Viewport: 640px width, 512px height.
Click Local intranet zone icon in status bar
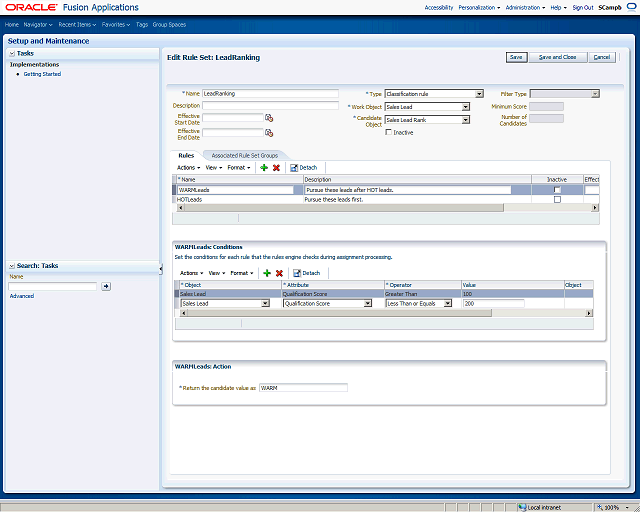pos(522,508)
